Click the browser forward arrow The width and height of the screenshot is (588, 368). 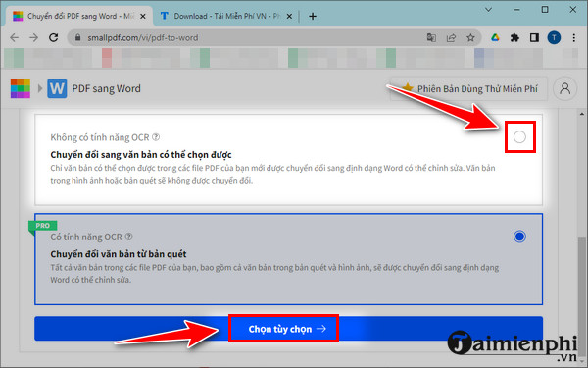pyautogui.click(x=33, y=37)
